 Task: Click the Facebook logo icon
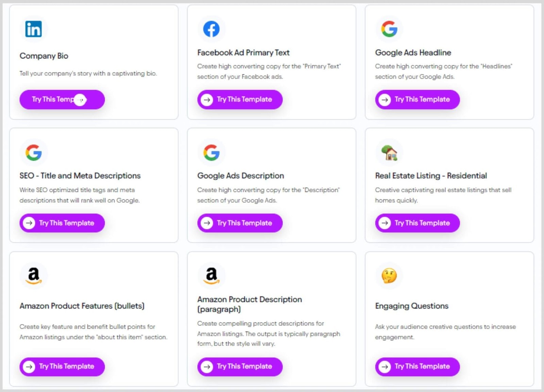(x=211, y=29)
